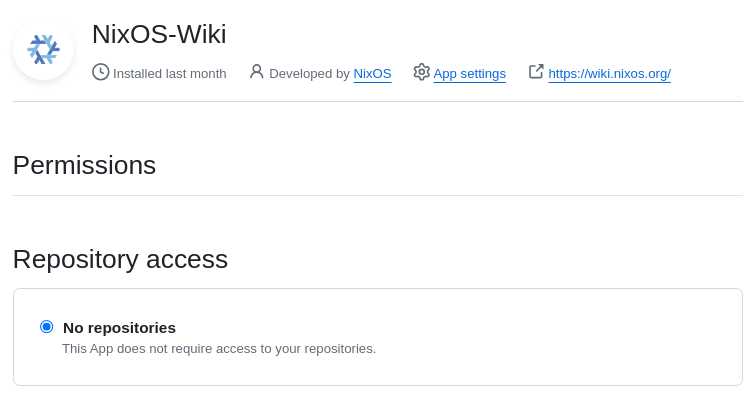The height and width of the screenshot is (411, 752).
Task: Click the NixOS snowflake logo avatar
Action: pyautogui.click(x=44, y=49)
